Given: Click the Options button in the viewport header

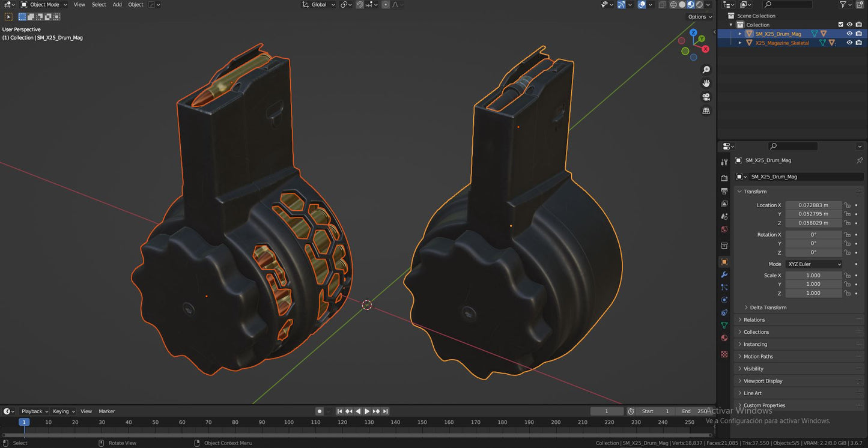Looking at the screenshot, I should [x=698, y=16].
